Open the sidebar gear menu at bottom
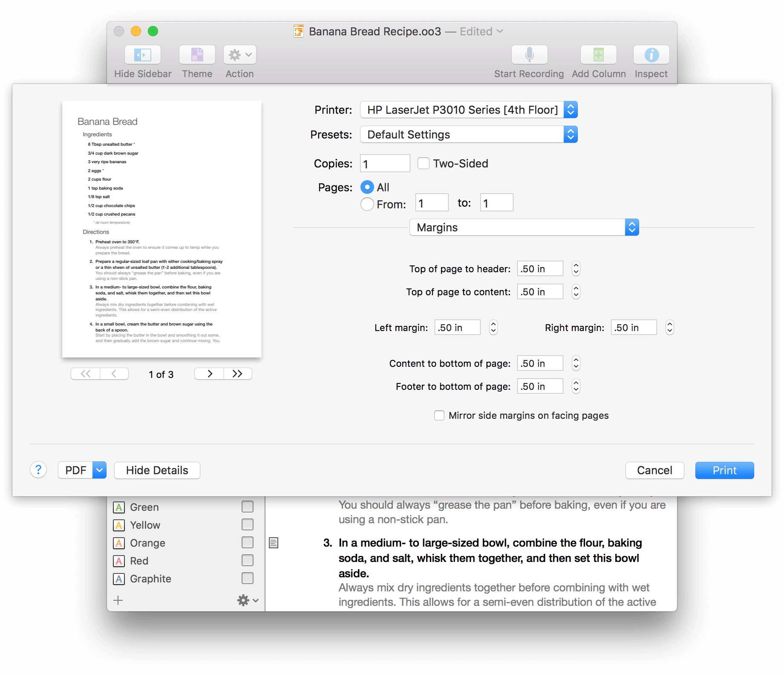784x674 pixels. point(248,600)
